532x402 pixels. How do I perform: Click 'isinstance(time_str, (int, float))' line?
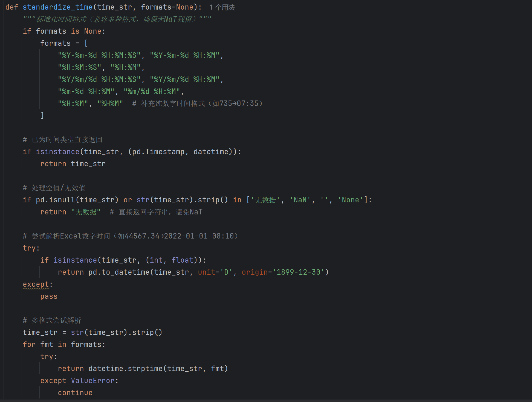(123, 260)
